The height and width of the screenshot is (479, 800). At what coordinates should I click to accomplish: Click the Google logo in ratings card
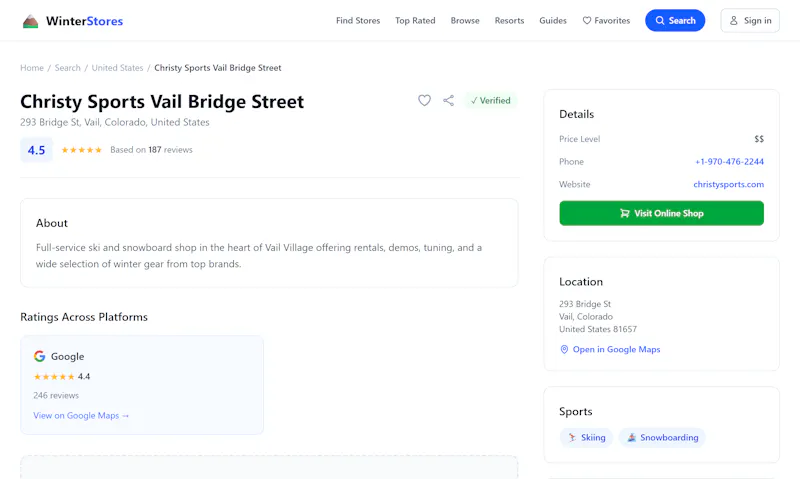pyautogui.click(x=39, y=356)
